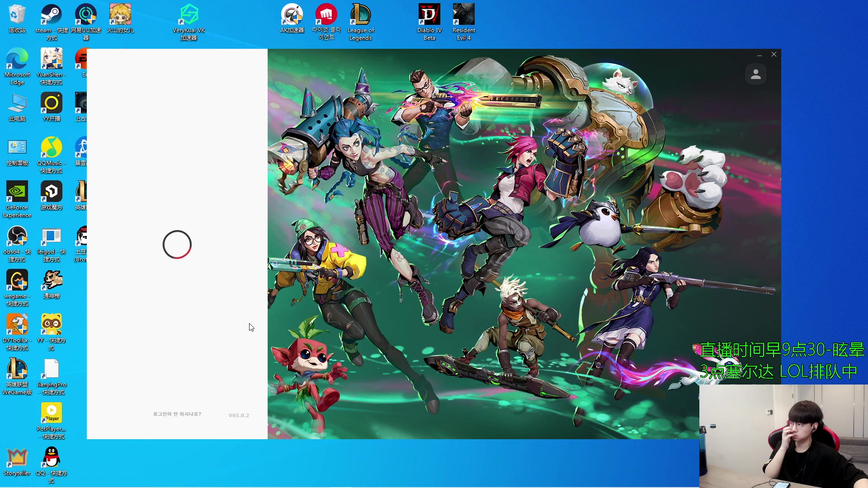Launch Diablo IV Beta
The image size is (868, 488).
tap(429, 22)
